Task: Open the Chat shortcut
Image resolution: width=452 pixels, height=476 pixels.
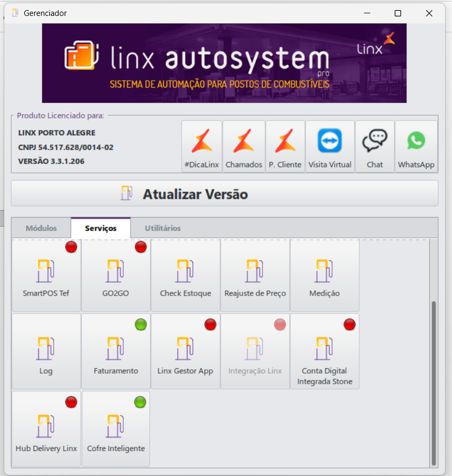Action: coord(375,146)
